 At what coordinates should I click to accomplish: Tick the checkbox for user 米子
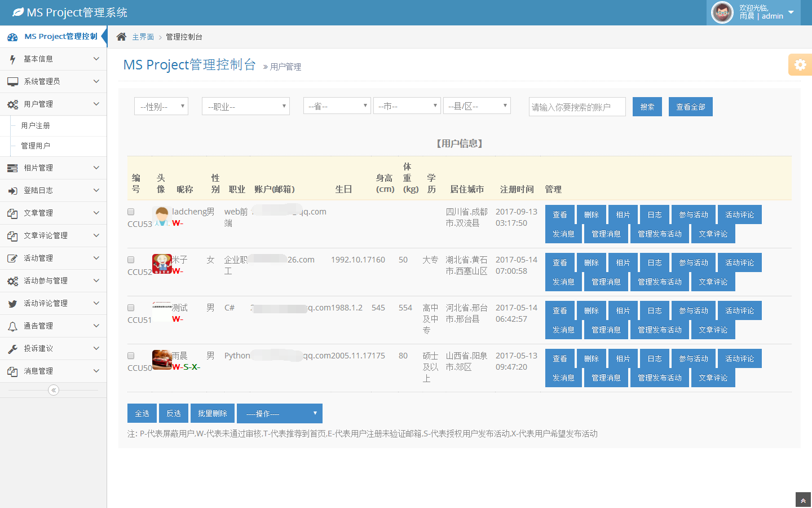pos(131,260)
